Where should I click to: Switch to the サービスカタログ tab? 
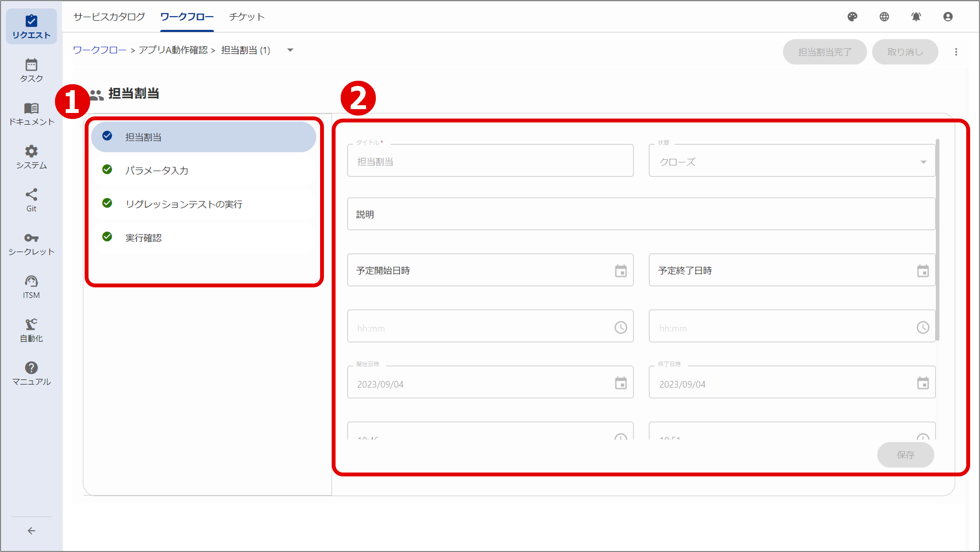click(109, 17)
